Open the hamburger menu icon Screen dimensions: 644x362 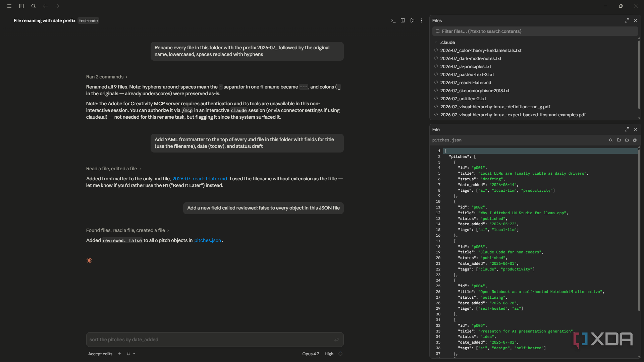pos(9,6)
